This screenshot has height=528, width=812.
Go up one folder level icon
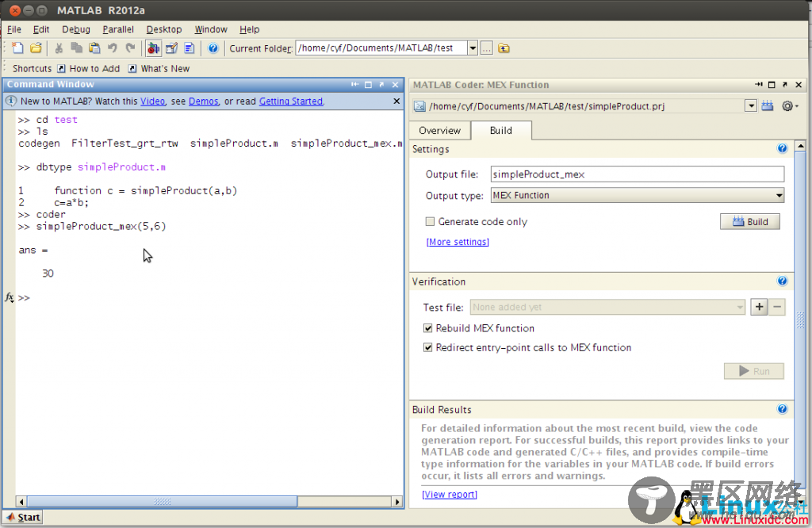(504, 48)
